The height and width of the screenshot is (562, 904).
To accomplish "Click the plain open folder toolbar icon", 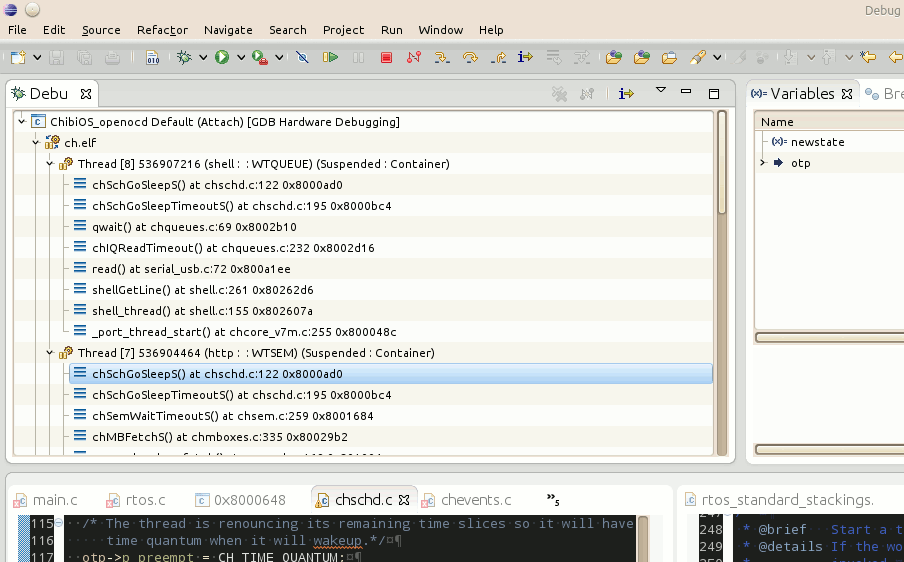I will [669, 57].
